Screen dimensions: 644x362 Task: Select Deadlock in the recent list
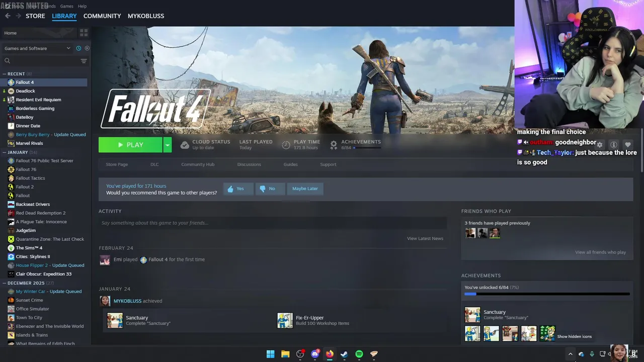(x=25, y=91)
